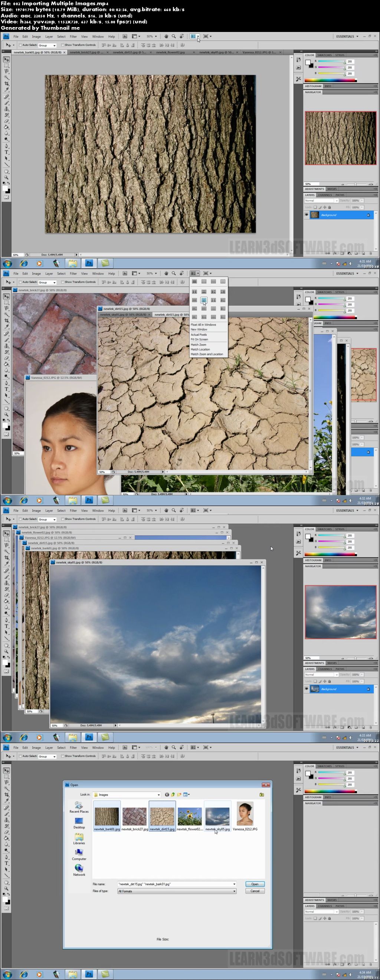The image size is (380, 980).
Task: Choose 'New Window' in Arrange Documents menu
Action: tap(199, 329)
